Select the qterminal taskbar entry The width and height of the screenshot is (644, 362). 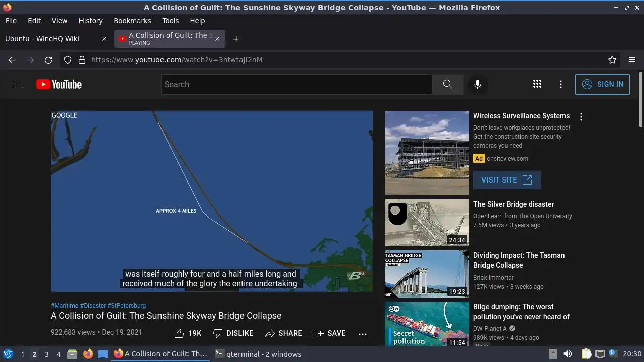click(x=258, y=354)
